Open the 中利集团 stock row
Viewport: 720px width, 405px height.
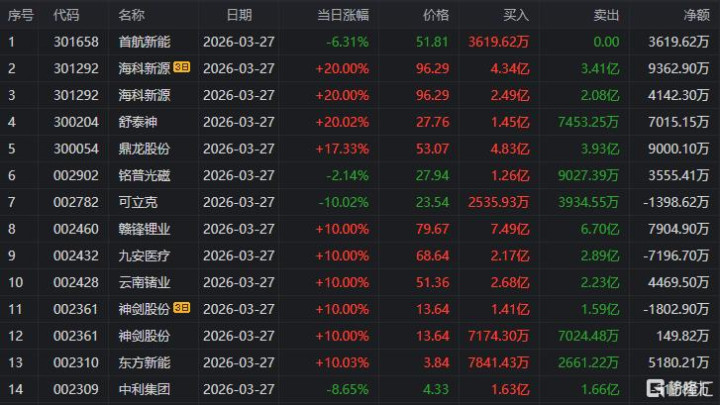pos(144,387)
